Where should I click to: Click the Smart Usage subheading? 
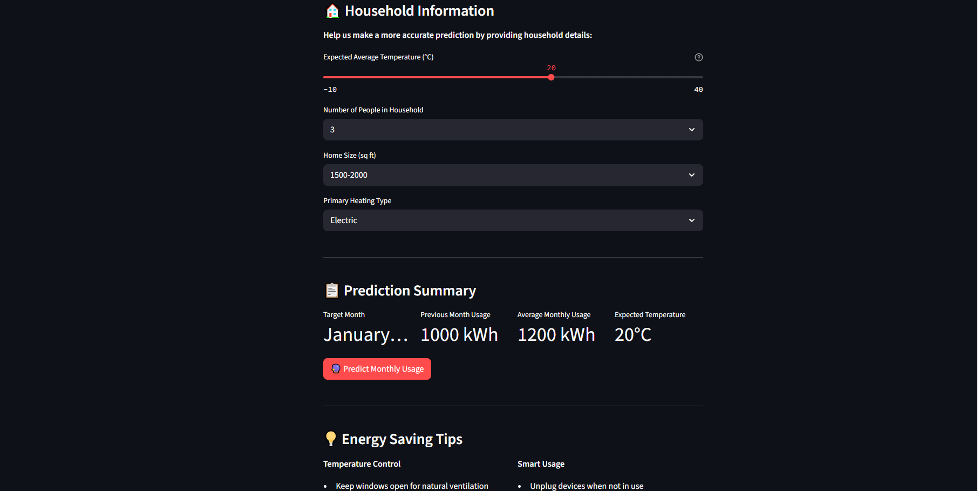click(x=541, y=464)
